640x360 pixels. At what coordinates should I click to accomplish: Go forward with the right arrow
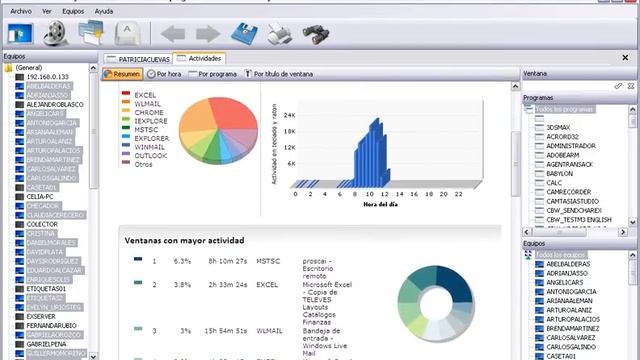(x=208, y=34)
